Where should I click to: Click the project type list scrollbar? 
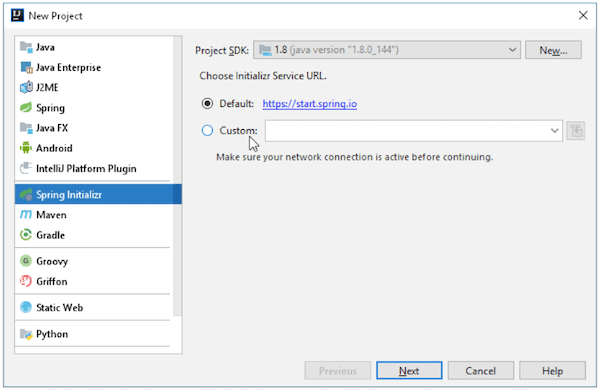(x=178, y=176)
